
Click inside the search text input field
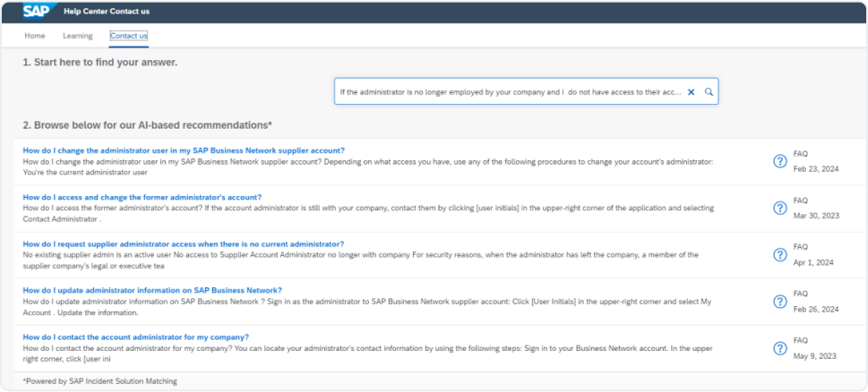509,92
